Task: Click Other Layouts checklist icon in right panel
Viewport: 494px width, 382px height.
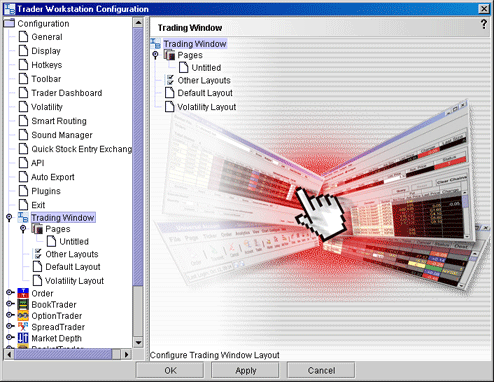Action: click(x=170, y=80)
